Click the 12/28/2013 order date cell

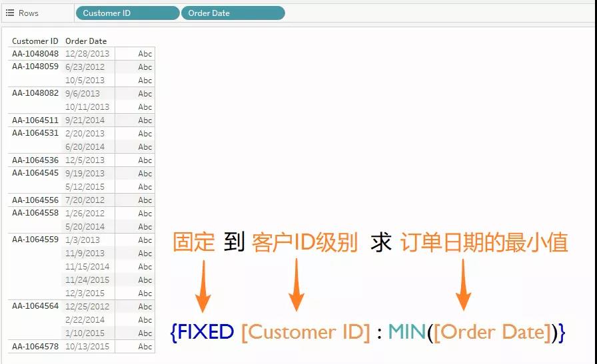point(87,53)
